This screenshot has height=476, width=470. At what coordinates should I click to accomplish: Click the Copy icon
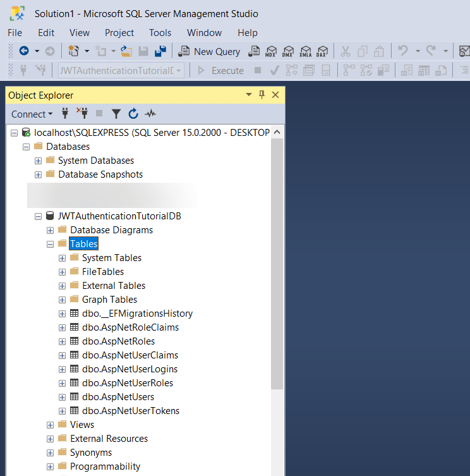[362, 51]
